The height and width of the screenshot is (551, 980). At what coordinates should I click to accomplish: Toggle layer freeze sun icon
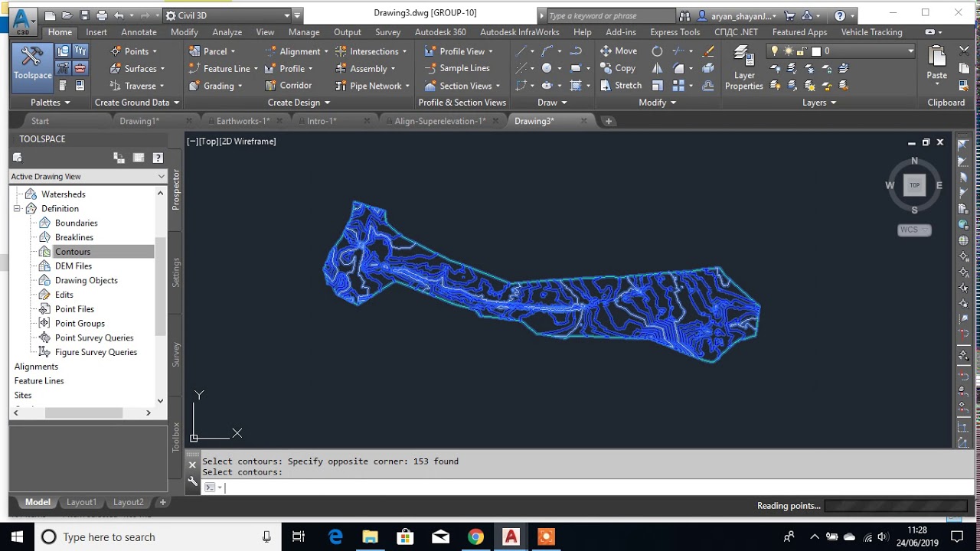point(789,51)
